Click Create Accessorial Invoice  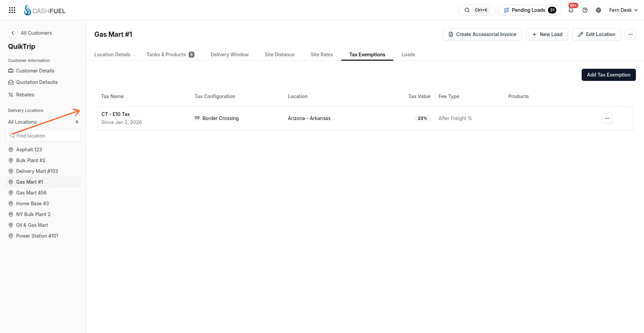click(x=482, y=34)
